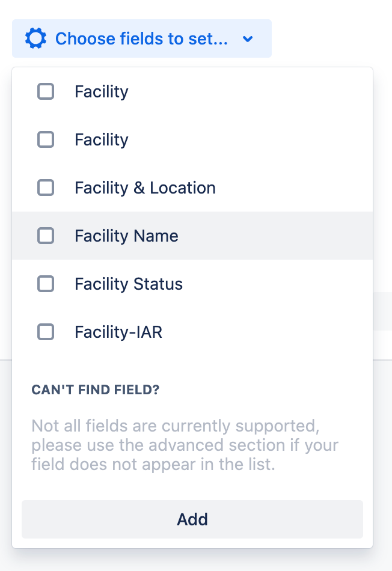Pick the Facility Name label text
392x571 pixels.
click(x=126, y=236)
